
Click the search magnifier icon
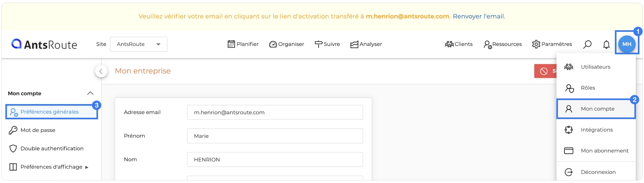(x=587, y=44)
